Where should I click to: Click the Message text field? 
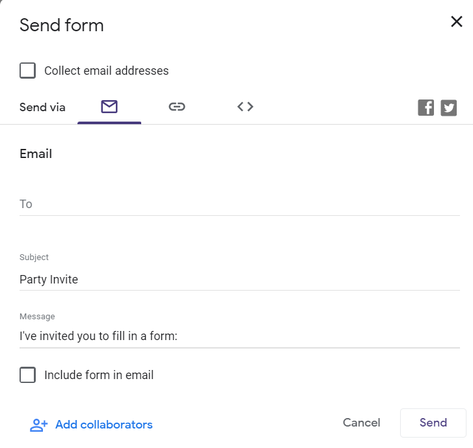(x=239, y=336)
